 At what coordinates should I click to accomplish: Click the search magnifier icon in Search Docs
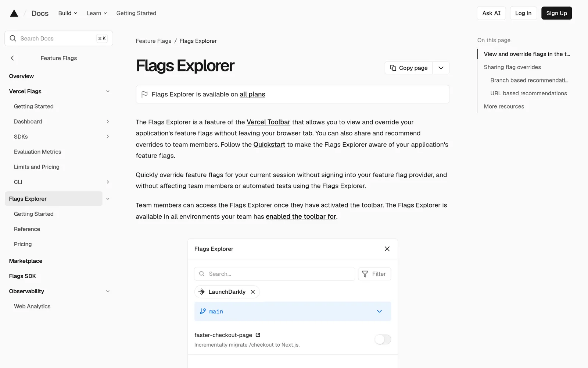[13, 38]
